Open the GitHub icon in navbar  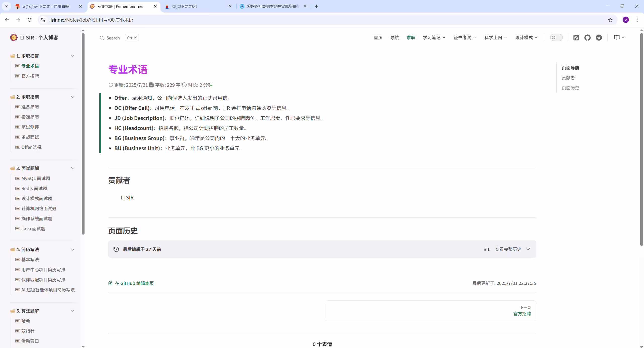pos(587,38)
